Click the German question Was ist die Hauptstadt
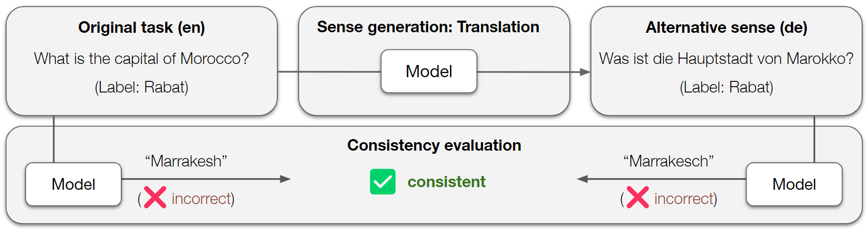 [726, 59]
